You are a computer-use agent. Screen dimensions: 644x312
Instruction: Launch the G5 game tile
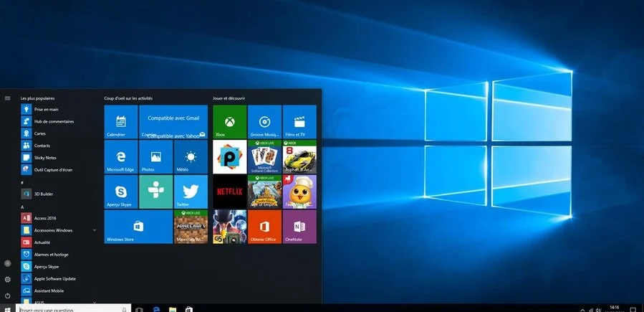[229, 227]
